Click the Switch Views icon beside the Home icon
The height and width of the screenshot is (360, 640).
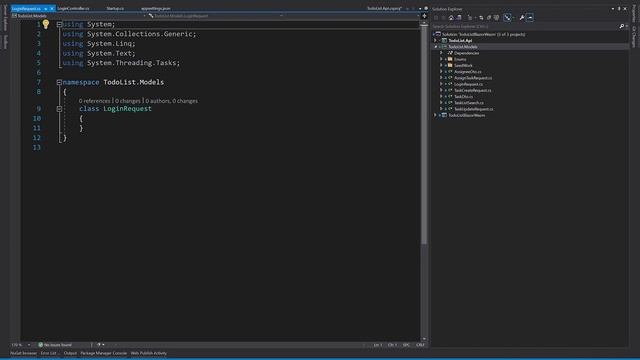(x=459, y=18)
